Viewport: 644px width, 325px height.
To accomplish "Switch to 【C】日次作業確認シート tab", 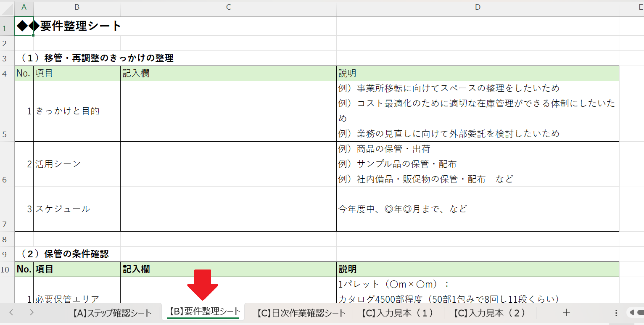I will (302, 313).
